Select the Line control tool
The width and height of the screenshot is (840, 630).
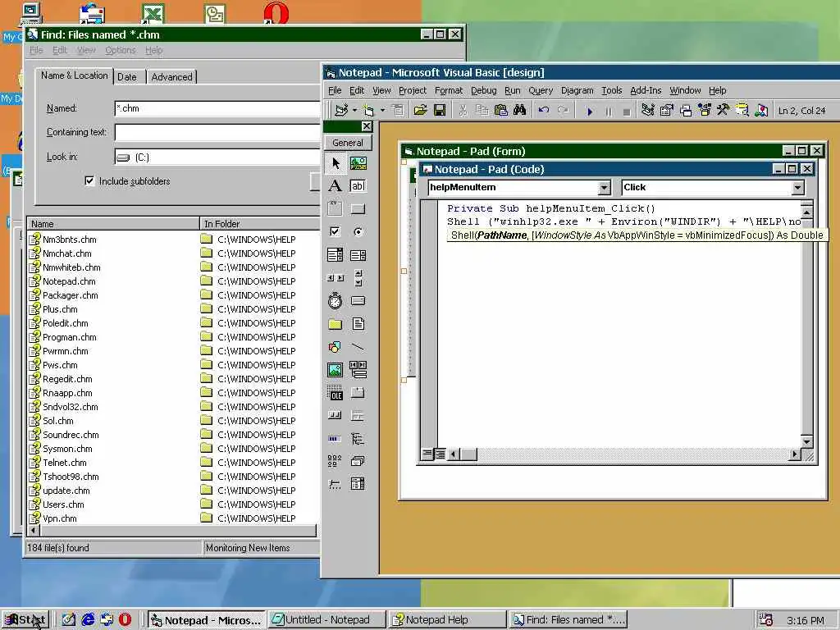358,347
